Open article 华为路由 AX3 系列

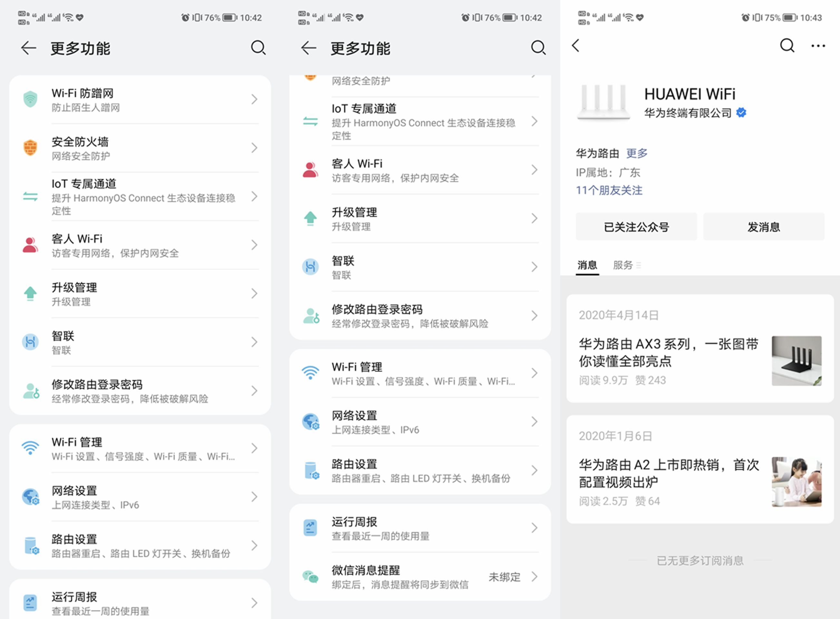click(700, 349)
